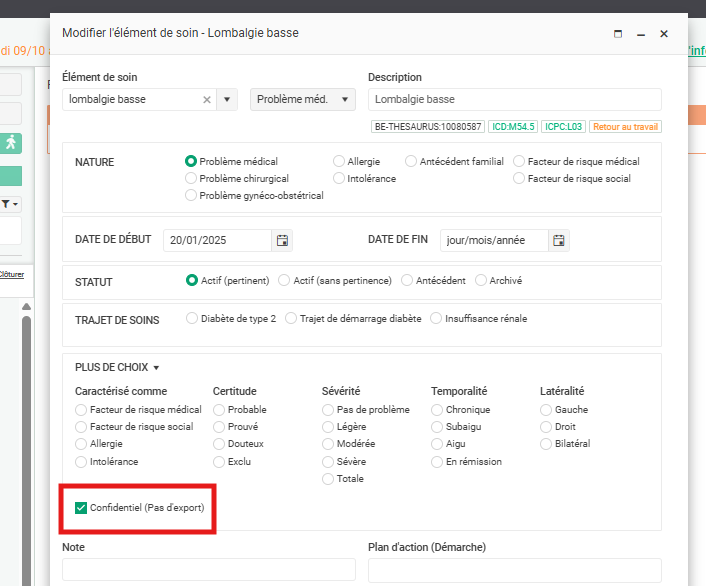Viewport: 706px width, 586px height.
Task: Click into the Note text field
Action: click(208, 569)
